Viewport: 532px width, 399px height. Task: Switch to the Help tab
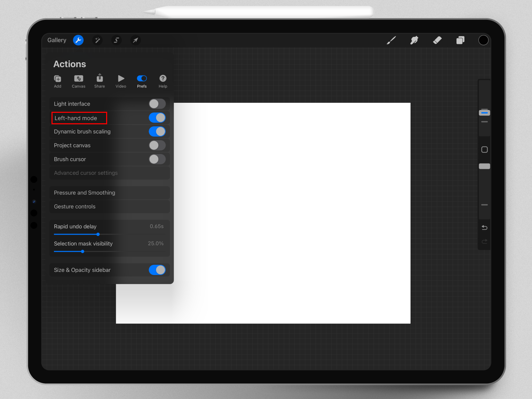(163, 81)
